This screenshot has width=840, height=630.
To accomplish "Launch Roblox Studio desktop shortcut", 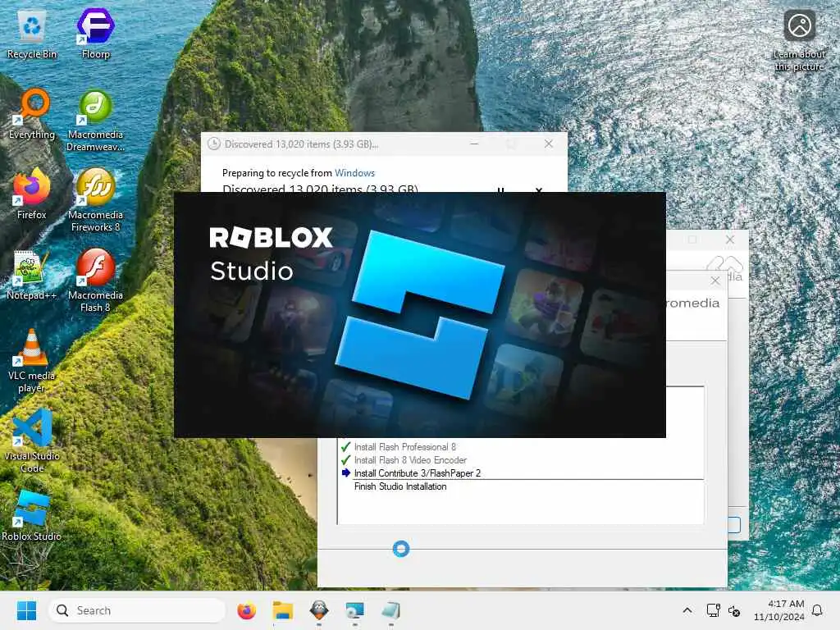I will pyautogui.click(x=32, y=515).
